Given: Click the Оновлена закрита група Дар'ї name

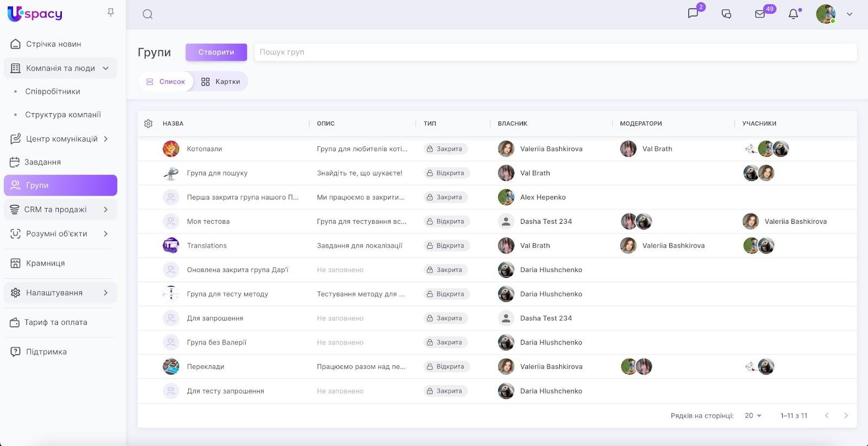Looking at the screenshot, I should tap(238, 270).
